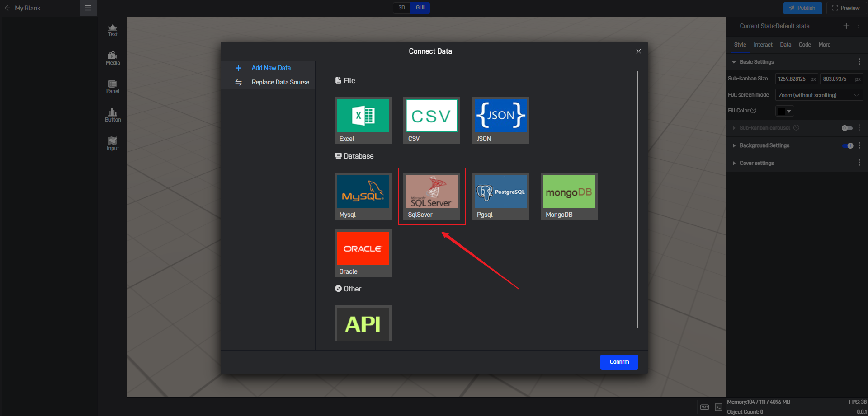This screenshot has height=416, width=868.
Task: Go back using the My Blank arrow
Action: (7, 8)
